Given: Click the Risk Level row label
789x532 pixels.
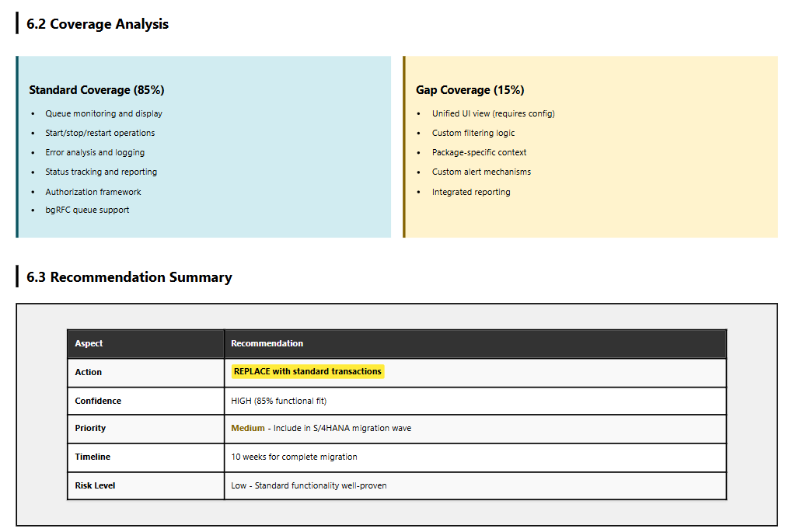Looking at the screenshot, I should [95, 485].
